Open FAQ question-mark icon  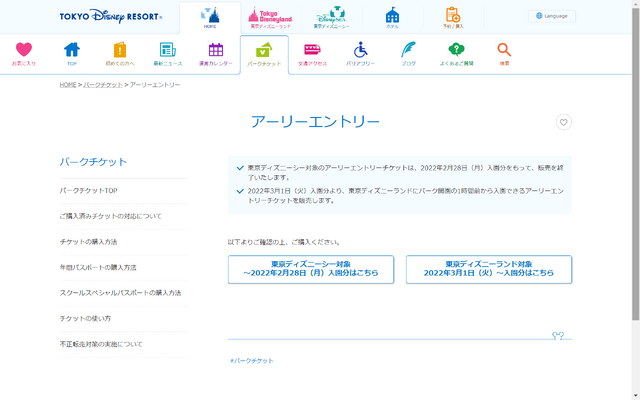point(456,54)
